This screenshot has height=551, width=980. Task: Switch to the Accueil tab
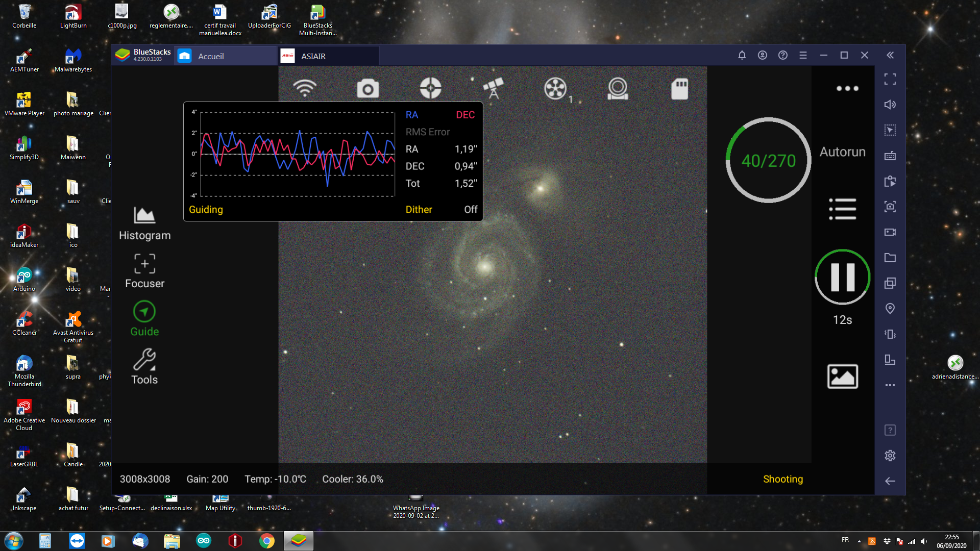click(x=210, y=56)
